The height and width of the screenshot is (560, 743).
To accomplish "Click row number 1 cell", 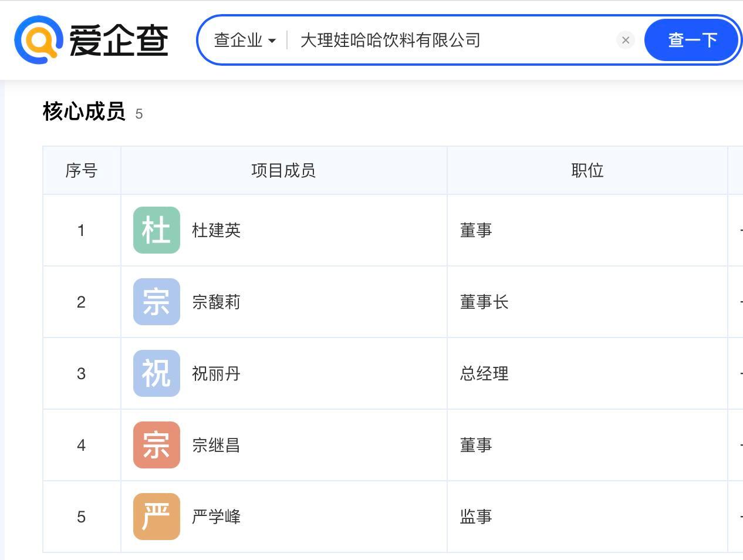I will 82,230.
